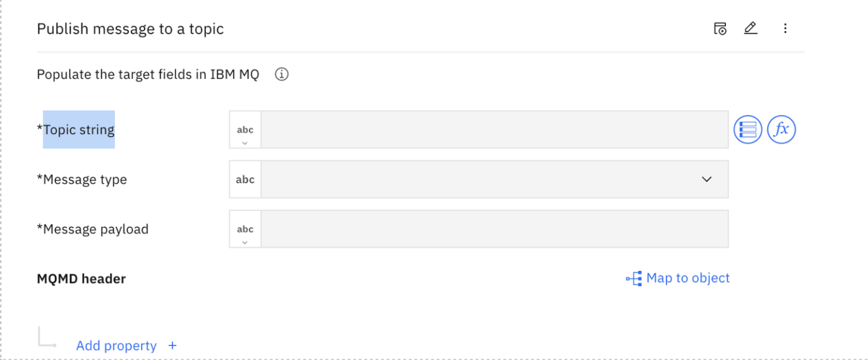Image resolution: width=868 pixels, height=360 pixels.
Task: Click the highlighted Topic string label
Action: pyautogui.click(x=79, y=129)
